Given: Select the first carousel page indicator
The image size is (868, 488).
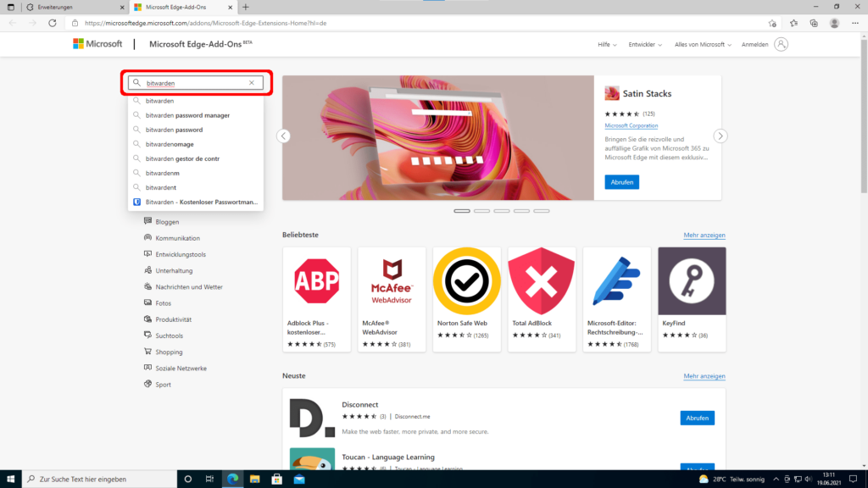Looking at the screenshot, I should pos(462,210).
